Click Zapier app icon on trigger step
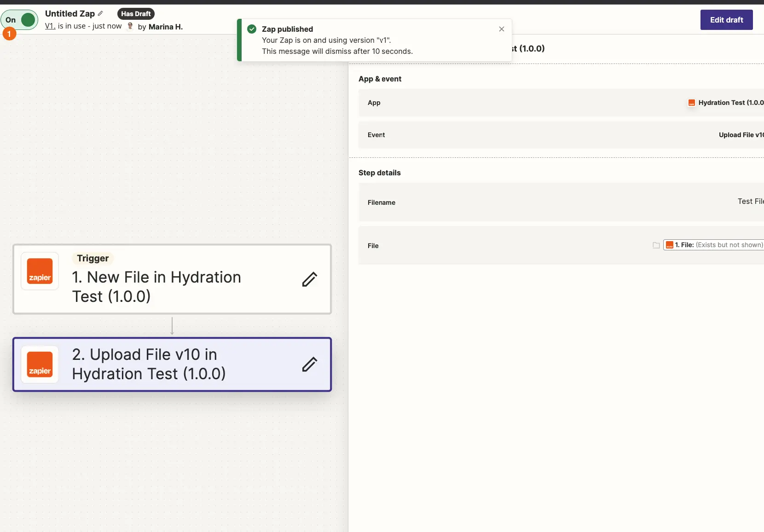The width and height of the screenshot is (764, 532). [40, 271]
